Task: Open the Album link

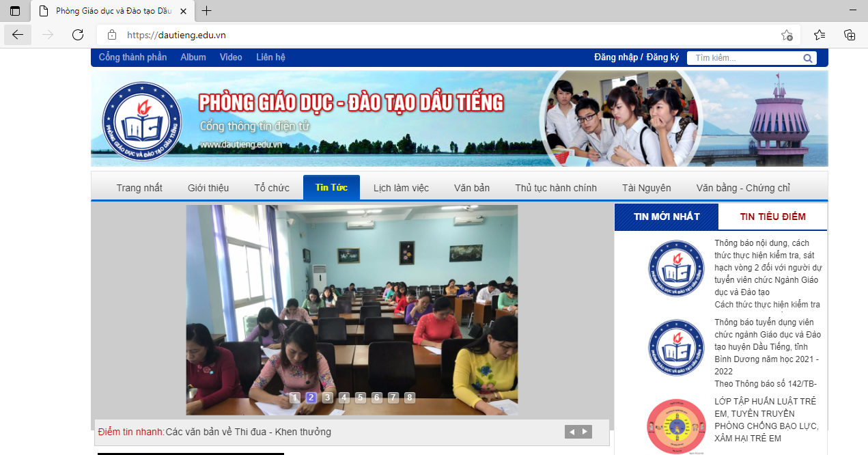Action: click(x=193, y=57)
